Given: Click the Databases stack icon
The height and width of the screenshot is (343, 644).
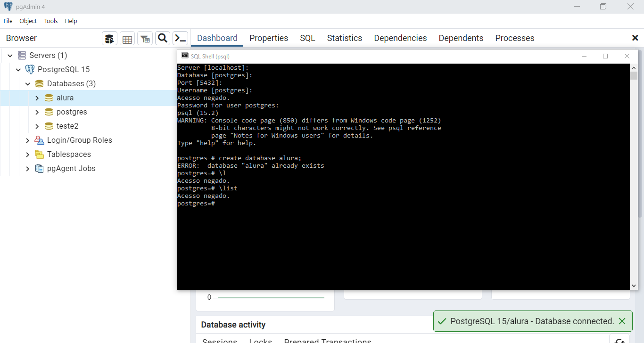Looking at the screenshot, I should click(39, 84).
